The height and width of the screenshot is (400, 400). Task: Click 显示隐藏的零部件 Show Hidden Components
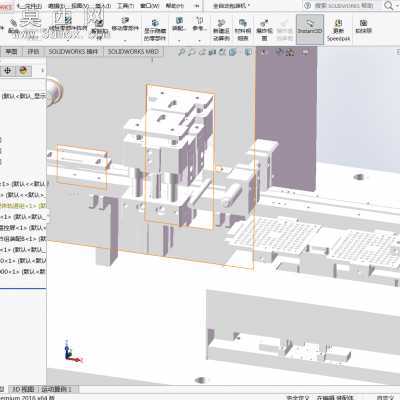point(155,30)
